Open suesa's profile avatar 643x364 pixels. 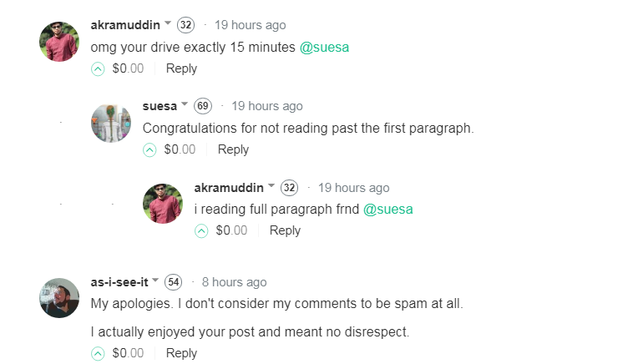(x=111, y=123)
